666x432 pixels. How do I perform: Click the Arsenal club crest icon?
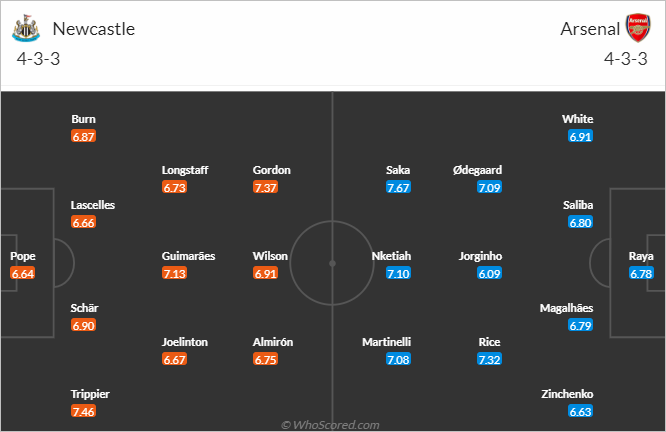pyautogui.click(x=638, y=28)
